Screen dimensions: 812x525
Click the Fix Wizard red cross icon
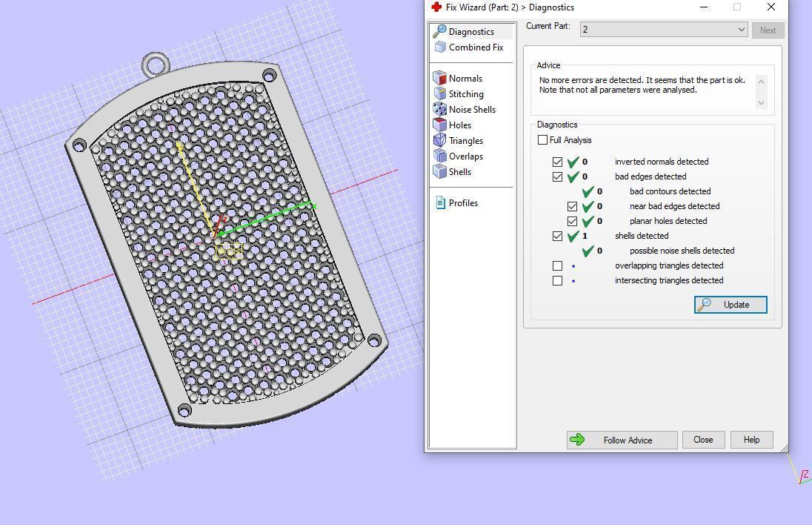[436, 7]
